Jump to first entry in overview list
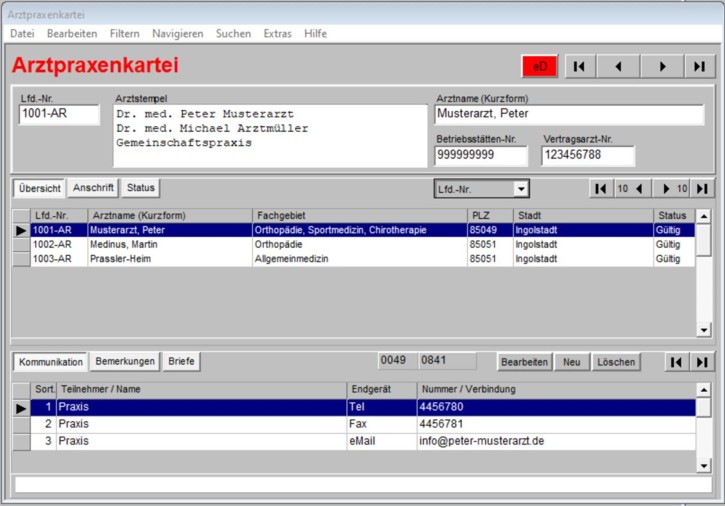The image size is (725, 506). click(x=600, y=189)
